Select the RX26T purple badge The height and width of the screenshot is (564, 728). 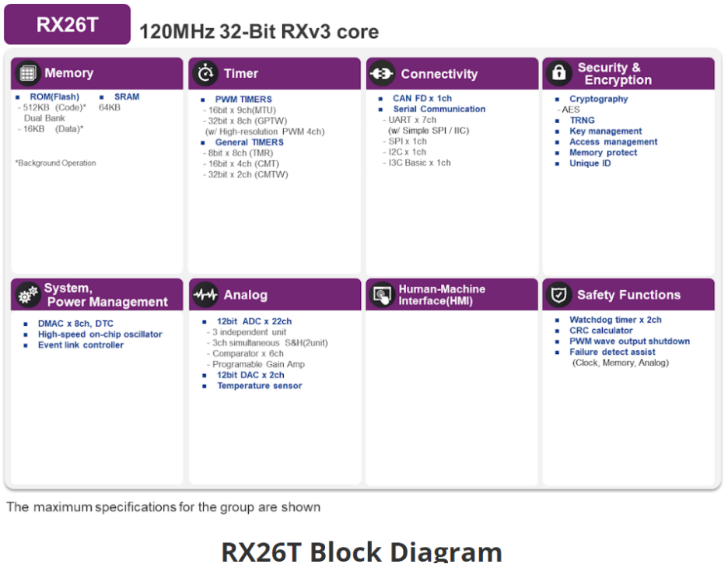pos(68,25)
